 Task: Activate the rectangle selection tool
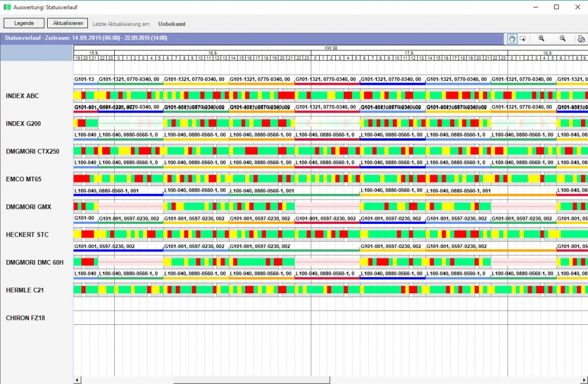[x=523, y=38]
